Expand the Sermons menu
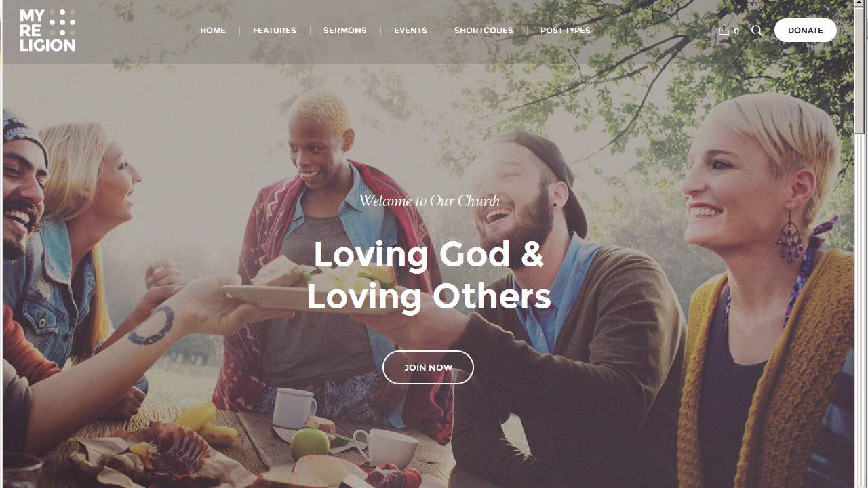 (345, 30)
